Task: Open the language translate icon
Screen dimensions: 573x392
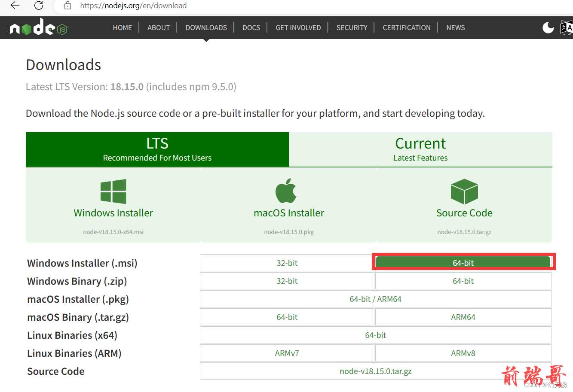Action: click(567, 27)
